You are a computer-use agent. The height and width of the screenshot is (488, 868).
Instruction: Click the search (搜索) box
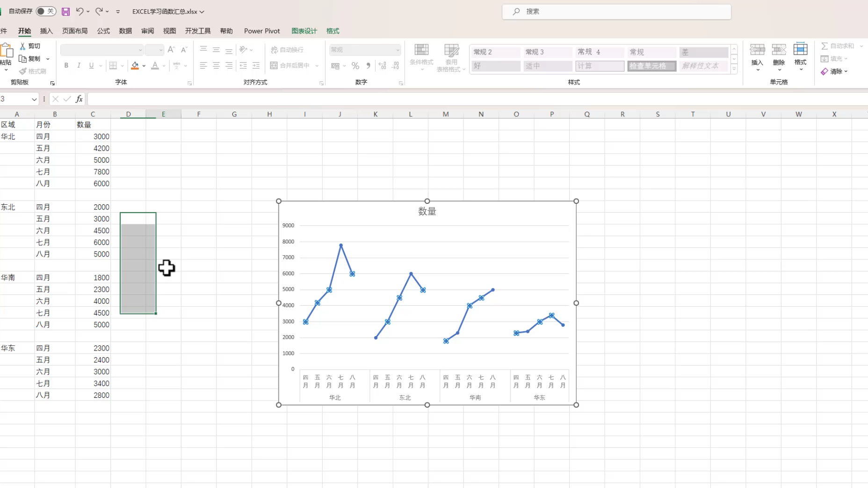click(616, 12)
